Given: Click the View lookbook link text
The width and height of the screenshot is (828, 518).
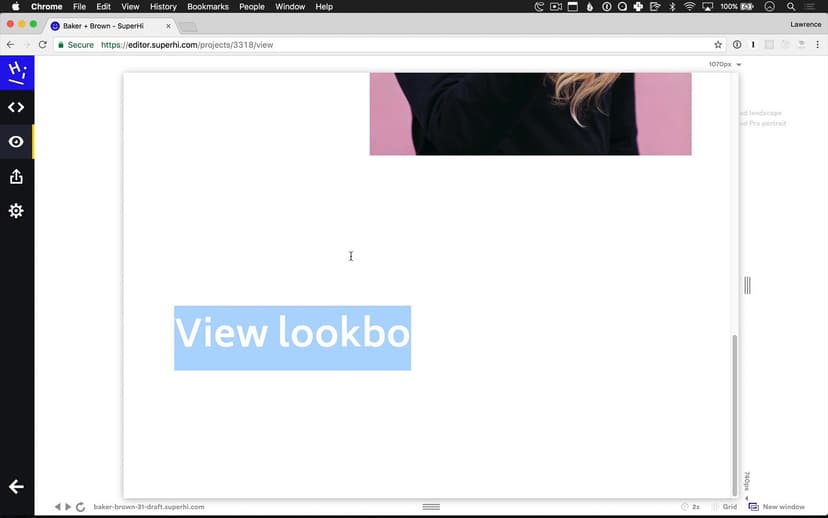Looking at the screenshot, I should coord(292,334).
